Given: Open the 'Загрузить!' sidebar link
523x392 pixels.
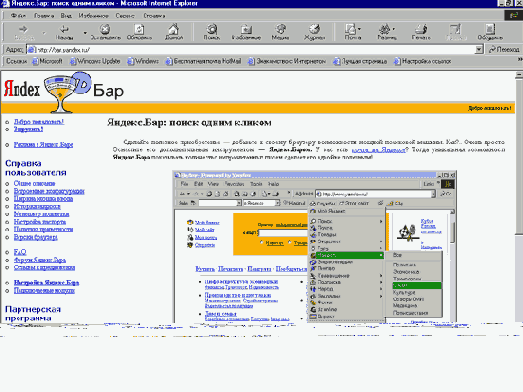Looking at the screenshot, I should point(28,129).
